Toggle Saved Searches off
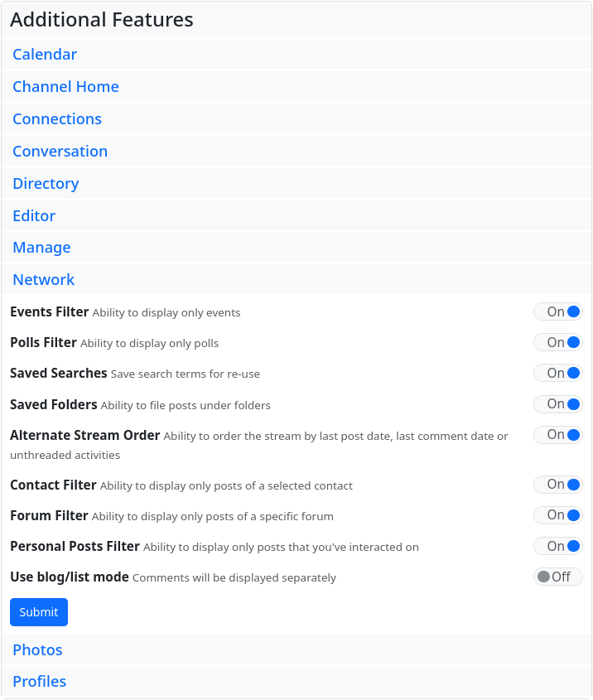The image size is (593, 700). pos(557,374)
